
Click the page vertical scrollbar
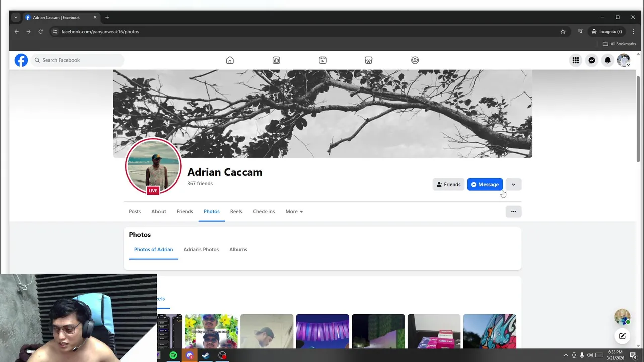[639, 119]
